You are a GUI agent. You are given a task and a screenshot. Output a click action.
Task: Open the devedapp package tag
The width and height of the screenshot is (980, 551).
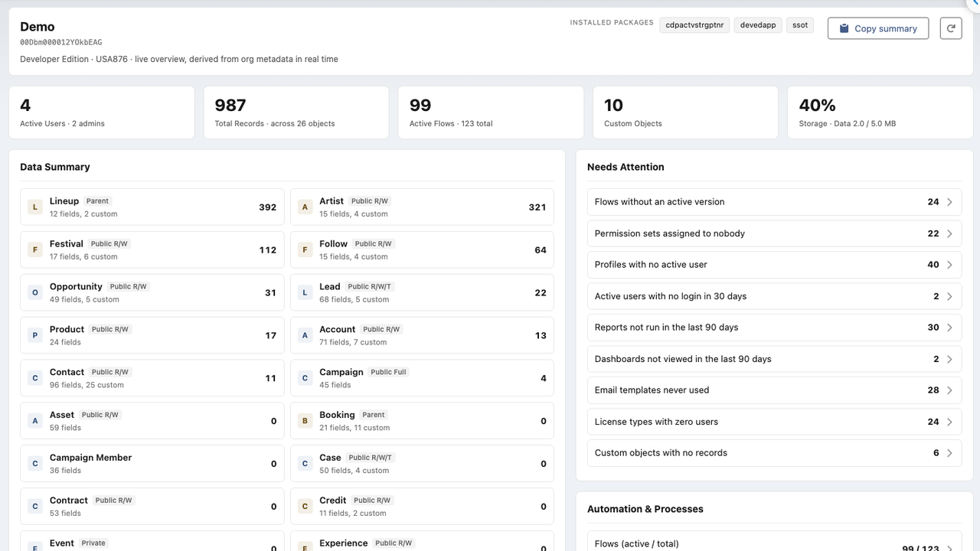coord(758,25)
